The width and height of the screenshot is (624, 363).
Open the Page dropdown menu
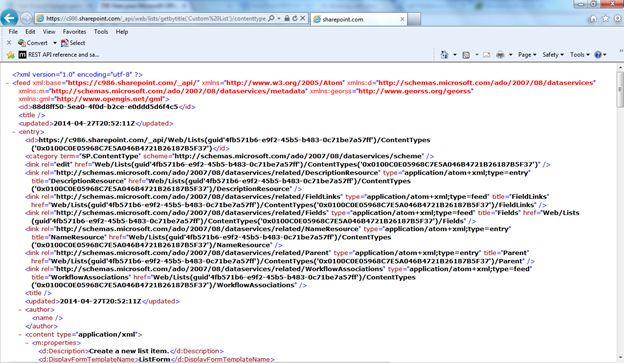point(527,55)
